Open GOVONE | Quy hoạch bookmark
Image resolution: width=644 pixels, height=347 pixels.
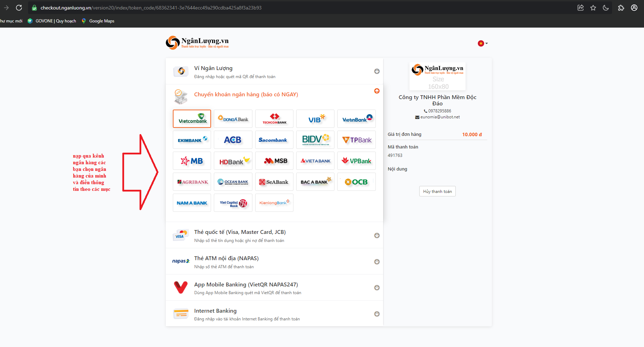pos(52,21)
